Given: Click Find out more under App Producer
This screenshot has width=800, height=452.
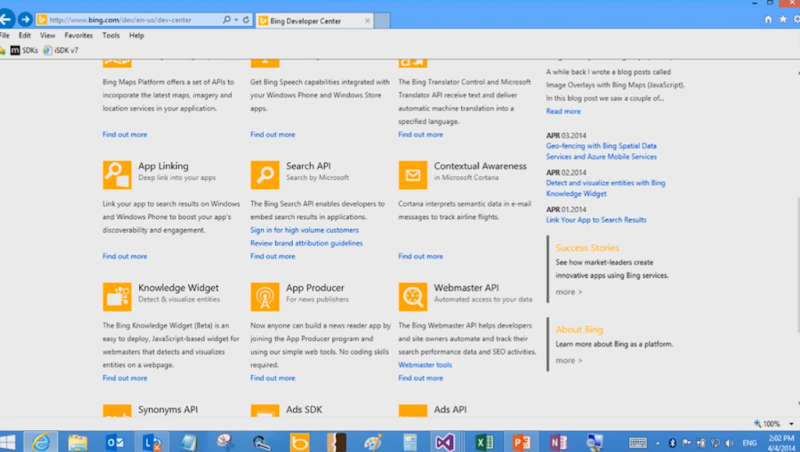Looking at the screenshot, I should pyautogui.click(x=272, y=378).
